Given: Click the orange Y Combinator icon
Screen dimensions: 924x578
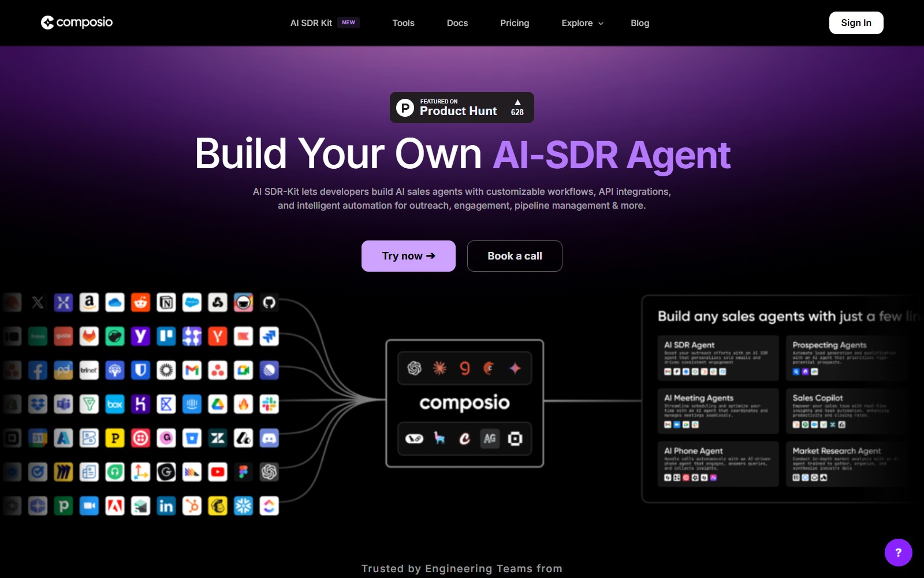Looking at the screenshot, I should 218,336.
